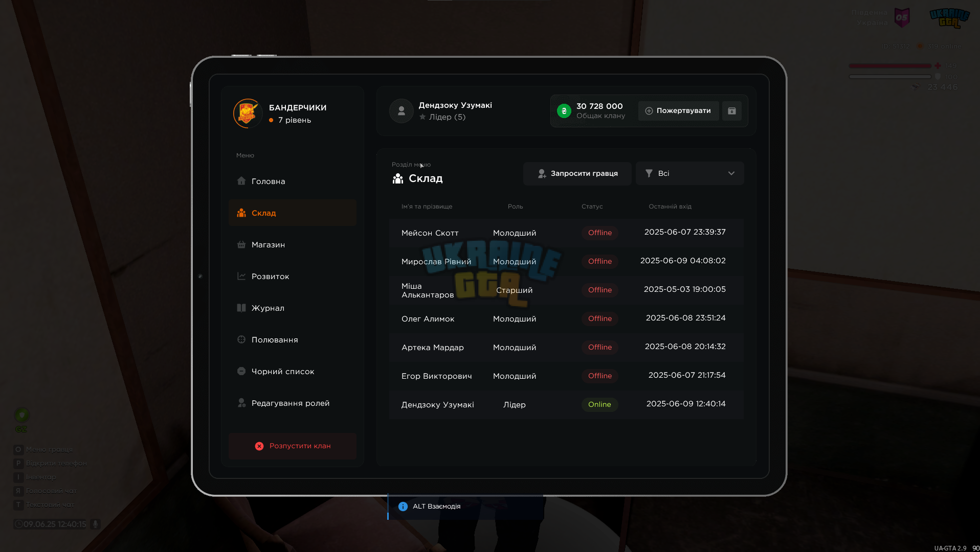Open the Магазин menu section
The image size is (980, 552).
(293, 245)
